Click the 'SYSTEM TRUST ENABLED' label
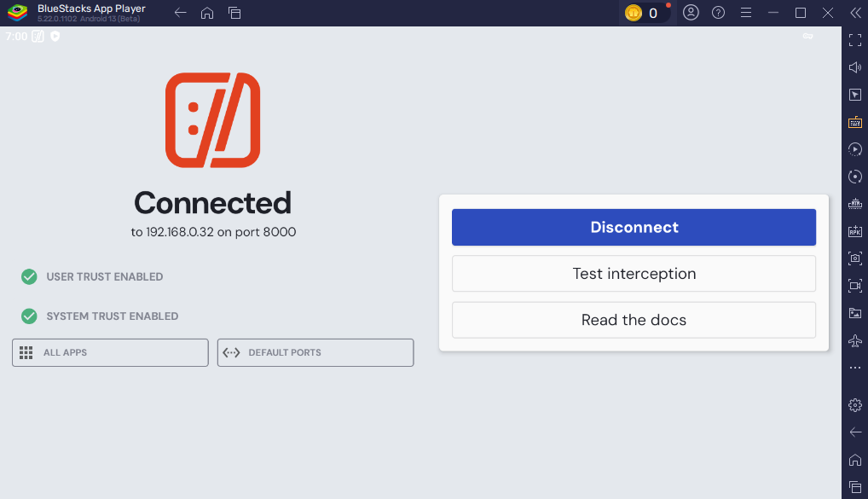Viewport: 868px width, 499px height. [x=113, y=316]
